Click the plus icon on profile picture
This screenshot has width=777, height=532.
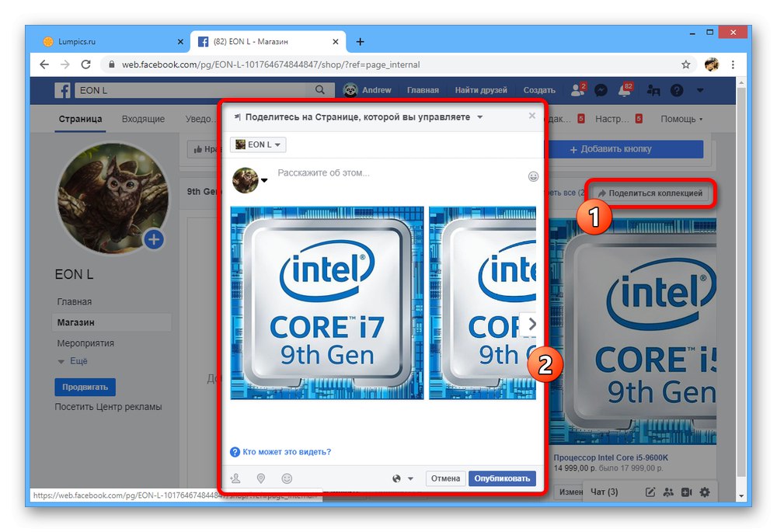click(154, 240)
